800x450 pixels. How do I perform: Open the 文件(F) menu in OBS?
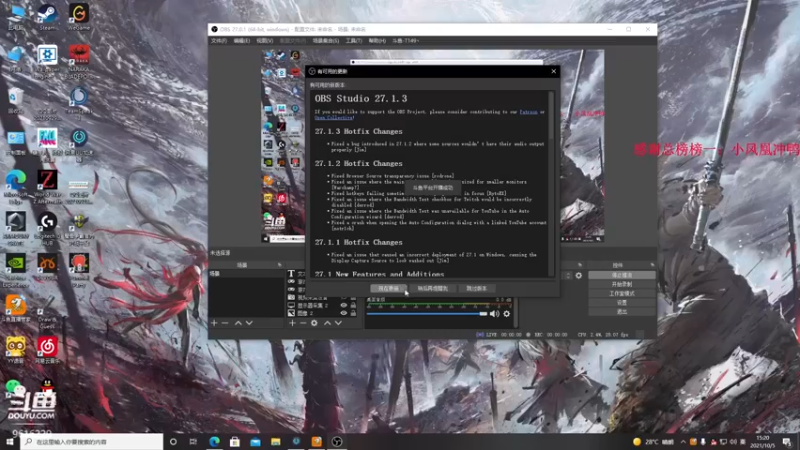pyautogui.click(x=219, y=41)
